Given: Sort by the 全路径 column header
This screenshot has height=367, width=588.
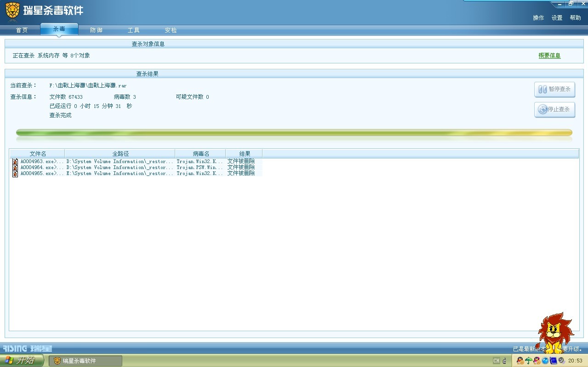Looking at the screenshot, I should [x=120, y=154].
